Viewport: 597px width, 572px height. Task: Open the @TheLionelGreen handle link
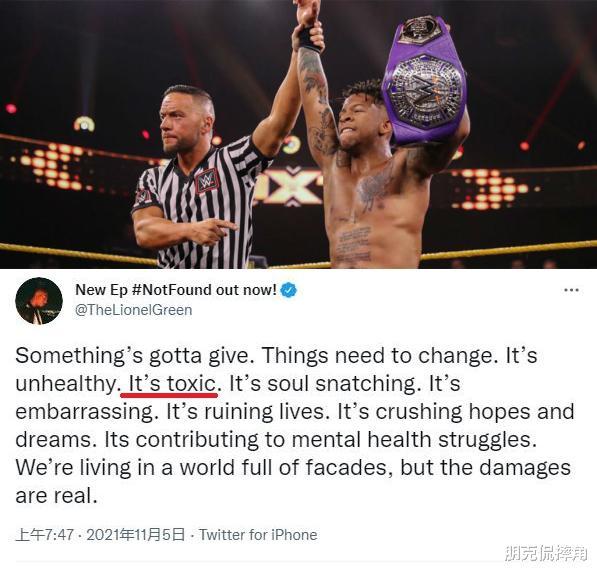click(134, 310)
